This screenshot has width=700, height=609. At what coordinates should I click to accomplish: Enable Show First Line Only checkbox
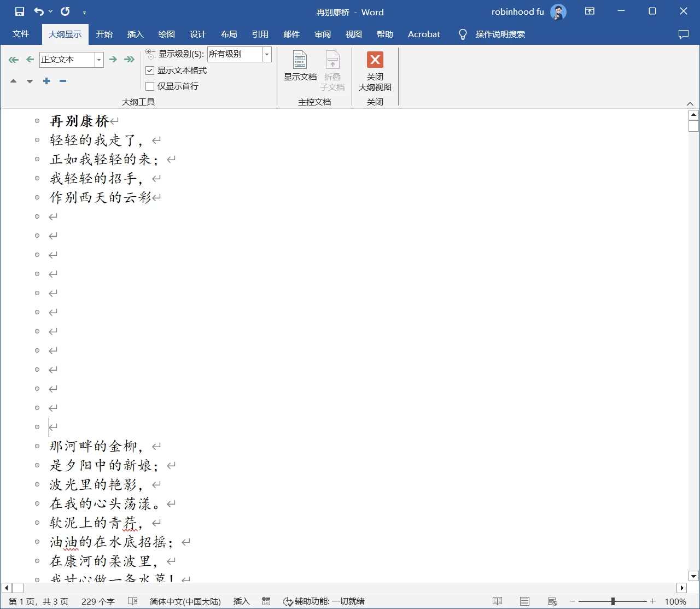point(150,86)
